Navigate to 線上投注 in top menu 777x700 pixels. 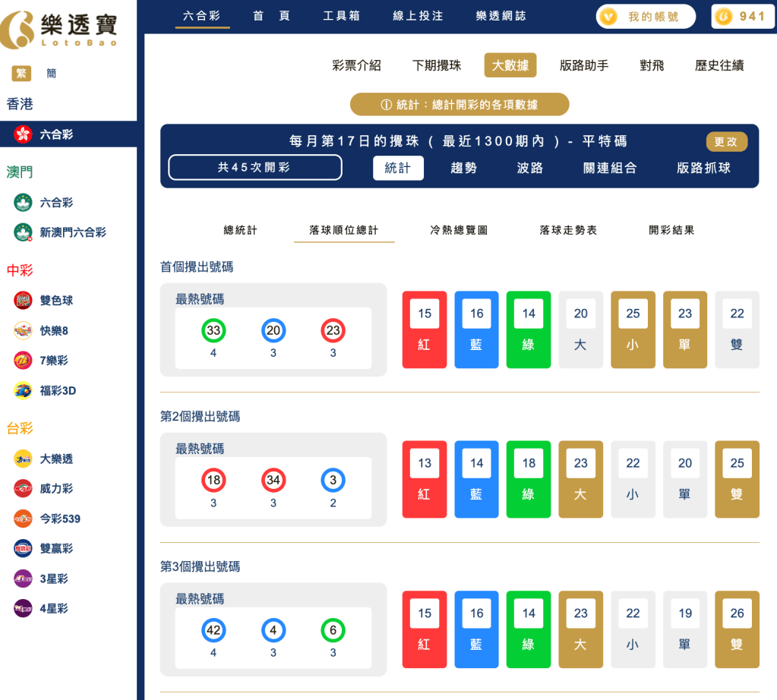click(416, 16)
